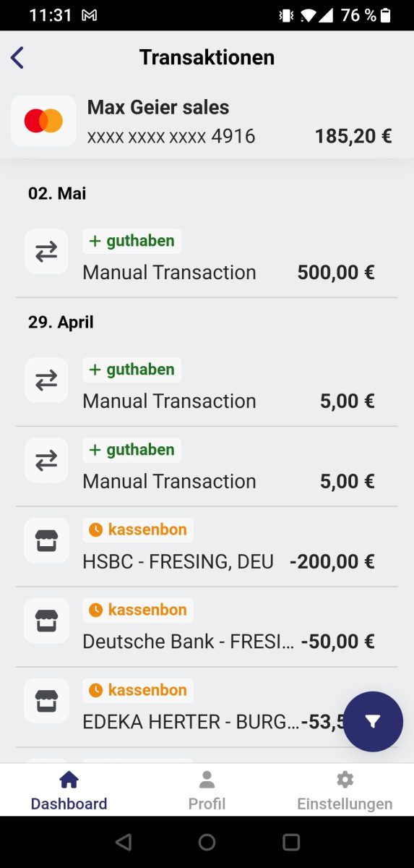Switch to the Profil tab

coord(207,790)
